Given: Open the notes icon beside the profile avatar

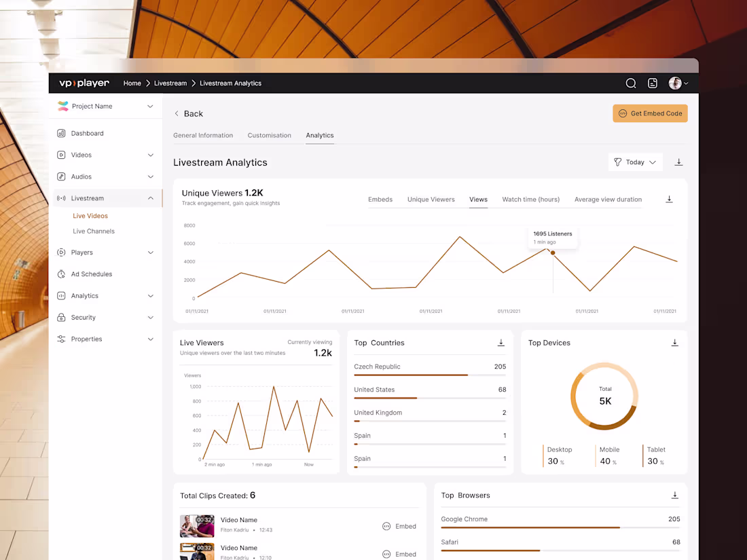Looking at the screenshot, I should tap(652, 83).
